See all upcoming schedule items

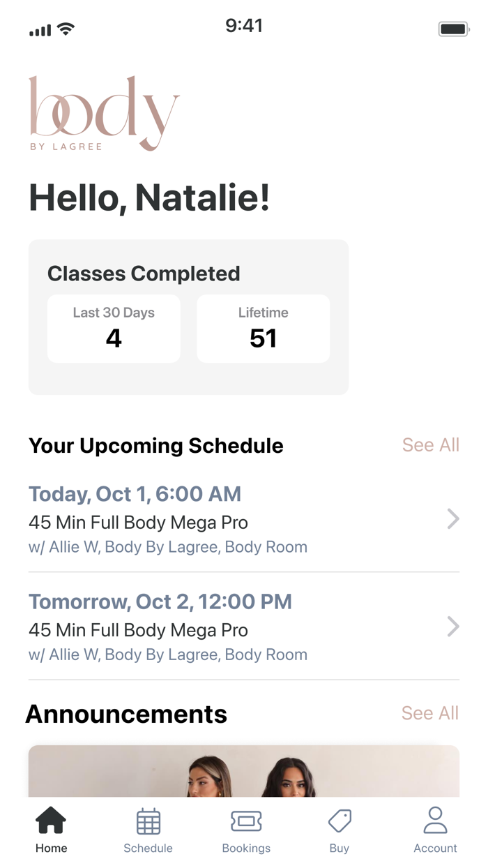(430, 445)
